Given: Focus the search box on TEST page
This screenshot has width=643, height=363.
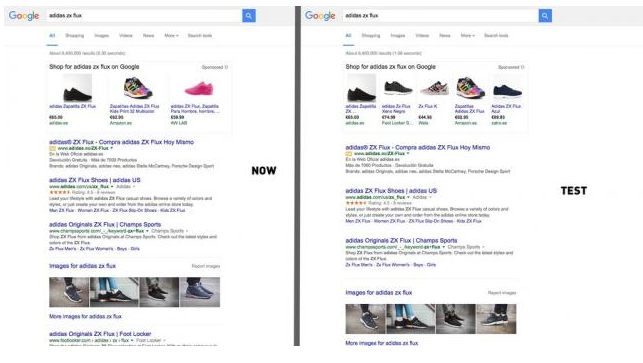Looking at the screenshot, I should point(440,16).
